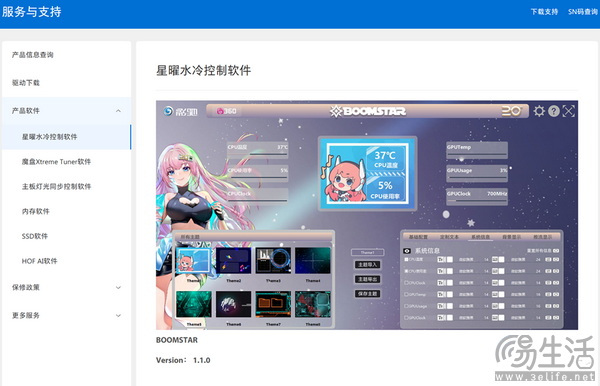Click the SN码查询 header link
Image resolution: width=600 pixels, height=386 pixels.
583,12
